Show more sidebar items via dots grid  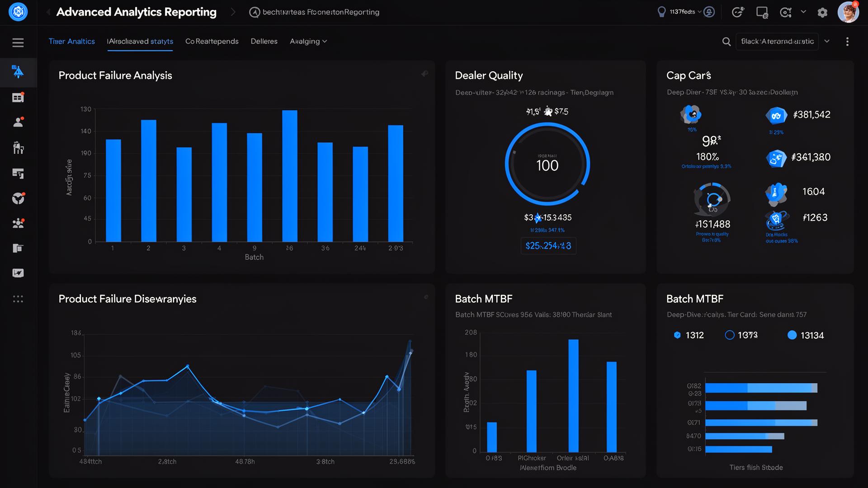click(18, 299)
